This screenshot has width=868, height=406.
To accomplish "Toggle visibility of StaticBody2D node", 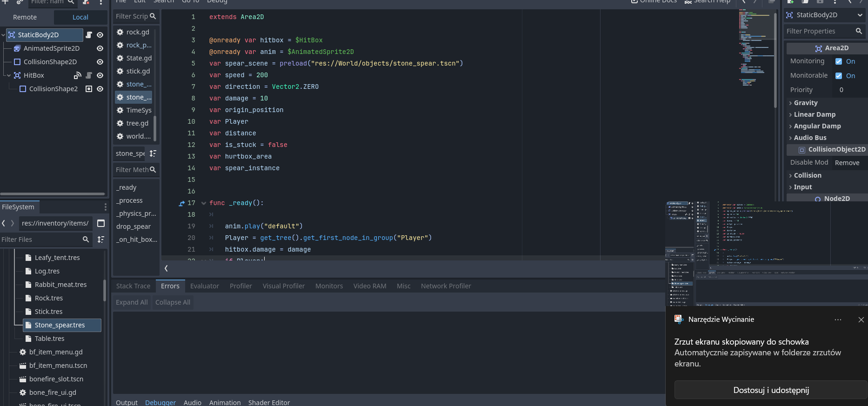I will click(100, 35).
